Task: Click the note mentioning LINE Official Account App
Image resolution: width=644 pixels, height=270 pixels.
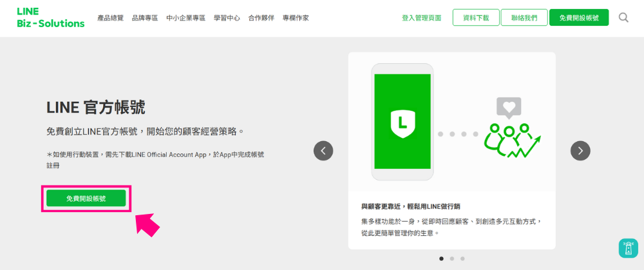Action: (155, 159)
